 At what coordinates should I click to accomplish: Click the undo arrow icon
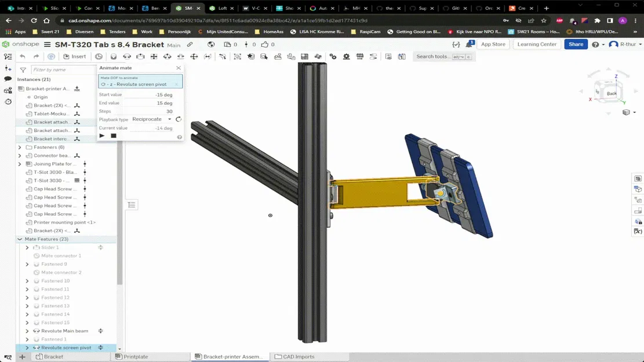(22, 56)
